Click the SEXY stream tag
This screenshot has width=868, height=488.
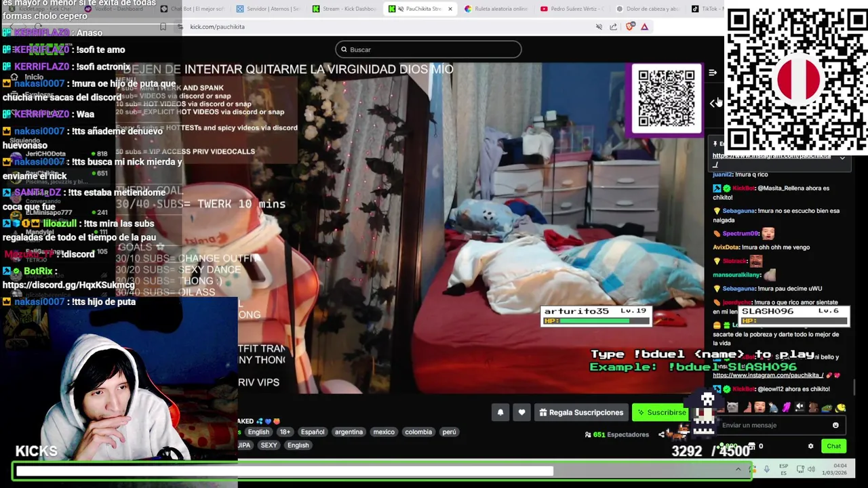pyautogui.click(x=269, y=445)
